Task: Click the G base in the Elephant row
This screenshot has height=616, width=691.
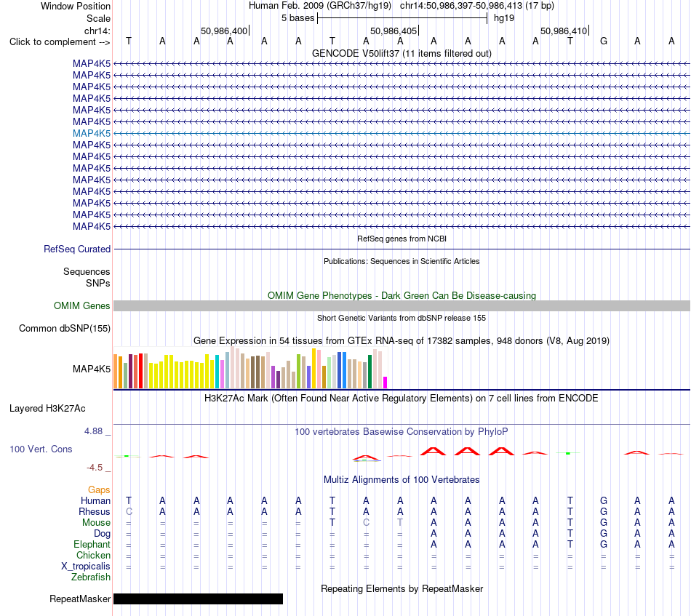Action: pyautogui.click(x=604, y=545)
